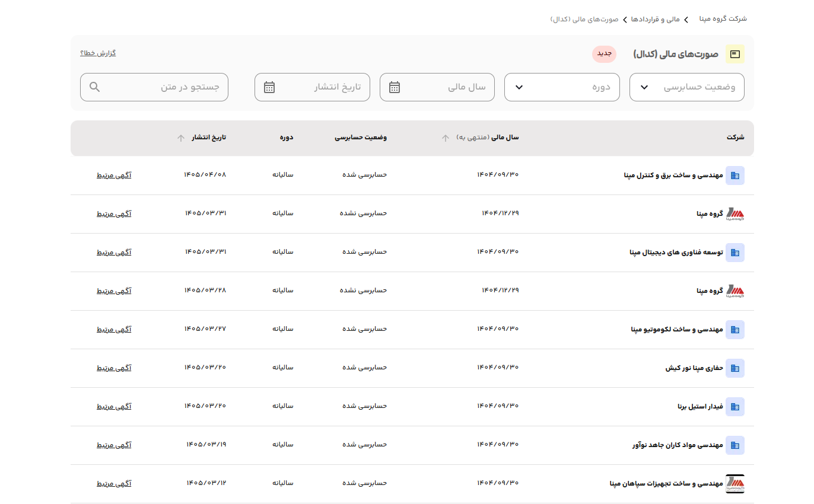Image resolution: width=814 pixels, height=504 pixels.
Task: Open the گزارش خطا؟ link
Action: pos(98,53)
